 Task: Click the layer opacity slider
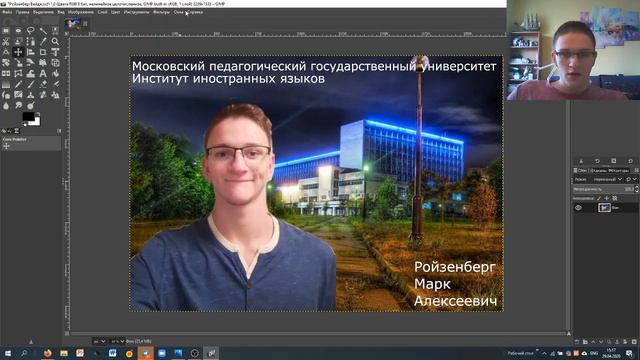pyautogui.click(x=603, y=189)
